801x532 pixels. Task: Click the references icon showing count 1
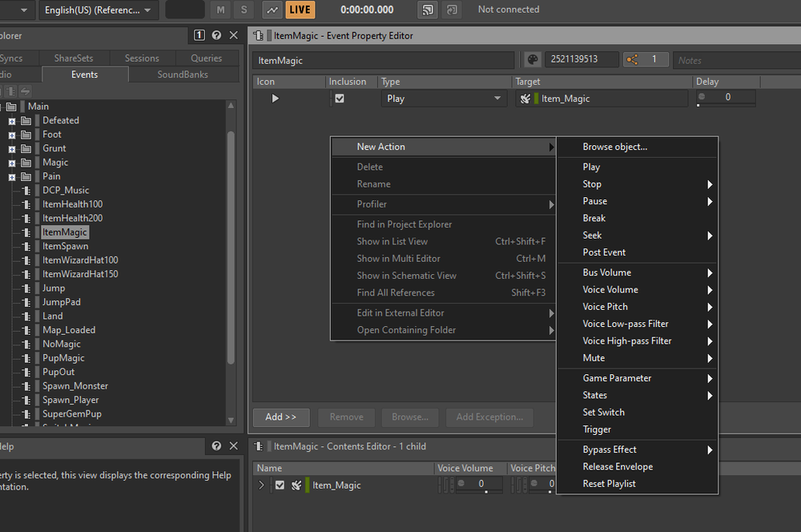646,59
